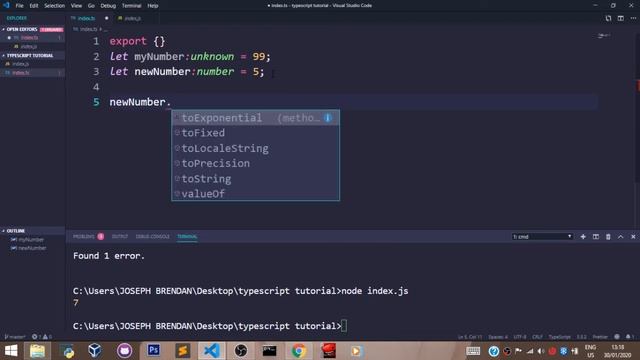Click the Ln, Col cursor position indicator
This screenshot has width=640, height=360.
coord(470,337)
